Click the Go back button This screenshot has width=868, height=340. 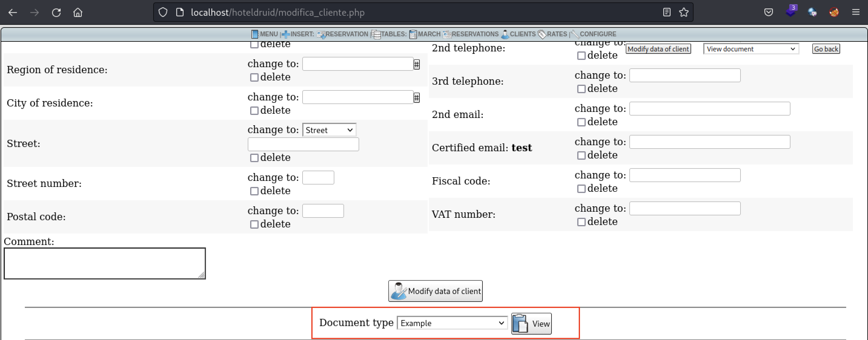[826, 48]
